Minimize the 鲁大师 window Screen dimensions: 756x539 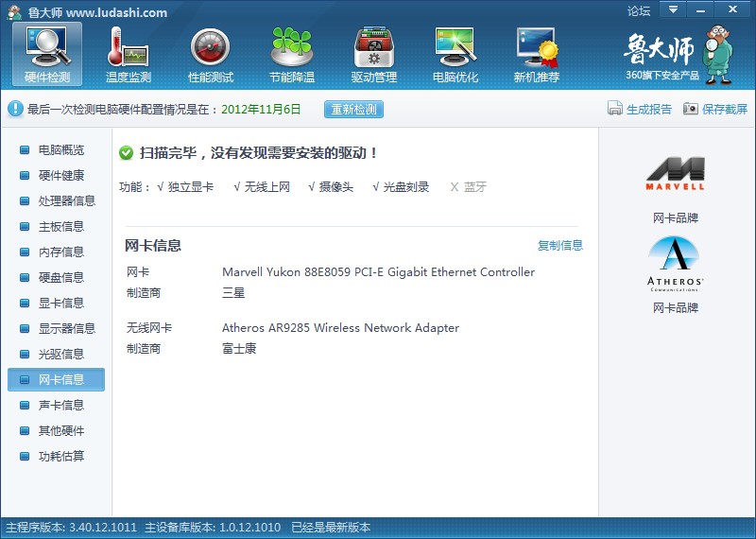click(700, 9)
